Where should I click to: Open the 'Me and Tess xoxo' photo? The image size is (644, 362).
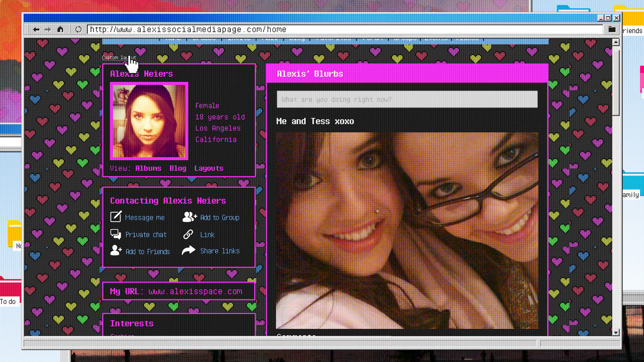[x=407, y=230]
